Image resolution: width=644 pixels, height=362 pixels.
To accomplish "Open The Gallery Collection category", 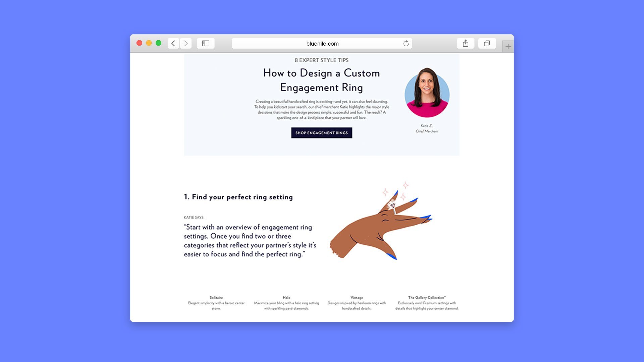I will click(427, 298).
